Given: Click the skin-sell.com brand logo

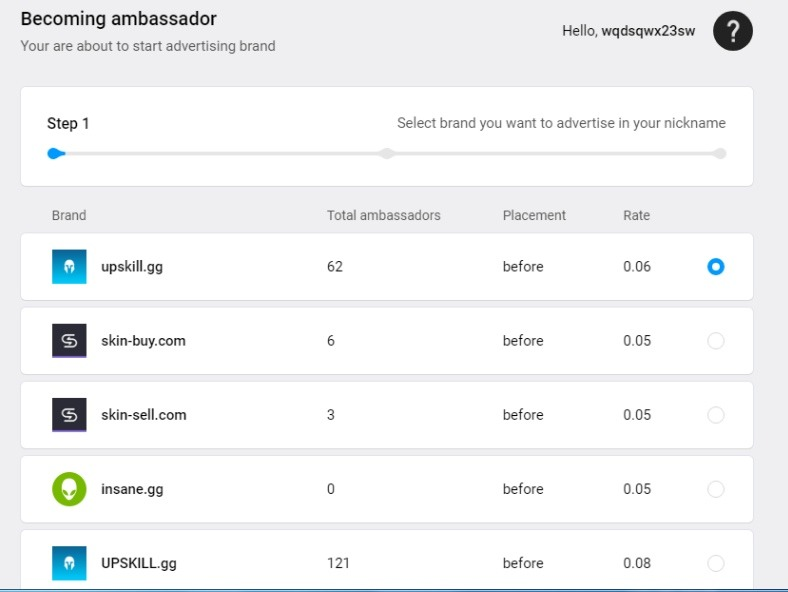Looking at the screenshot, I should (69, 415).
